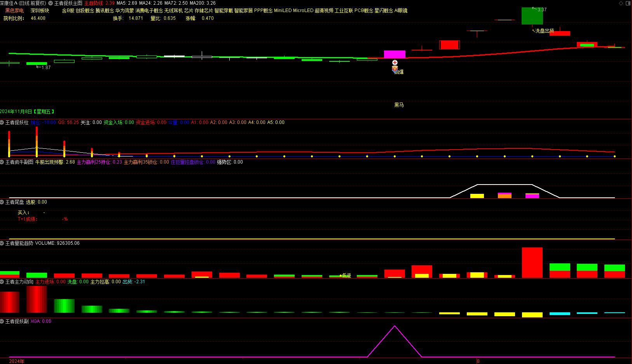Image resolution: width=632 pixels, height=364 pixels.
Task: Click the PCB概念 concept tag
Action: [364, 11]
